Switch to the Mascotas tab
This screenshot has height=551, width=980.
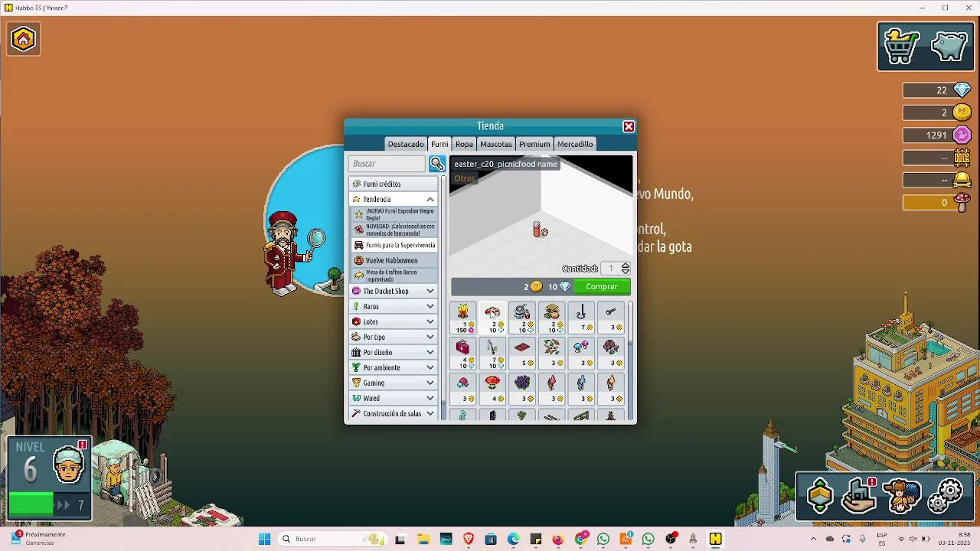(x=496, y=144)
